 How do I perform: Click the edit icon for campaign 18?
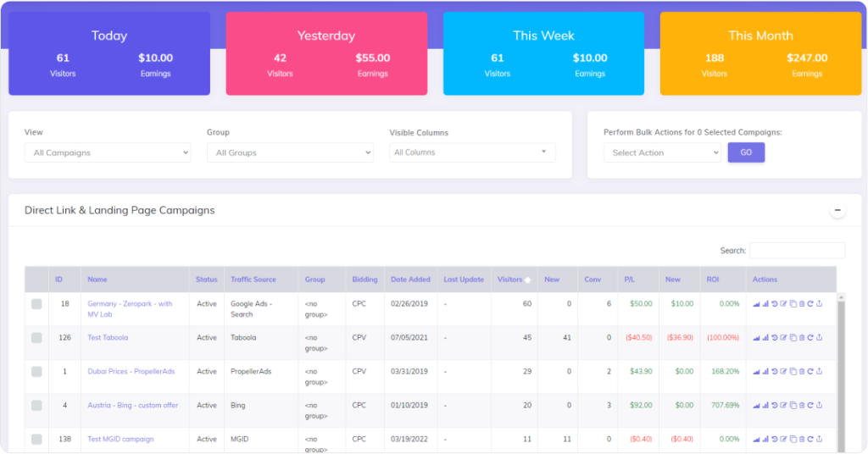pos(783,303)
